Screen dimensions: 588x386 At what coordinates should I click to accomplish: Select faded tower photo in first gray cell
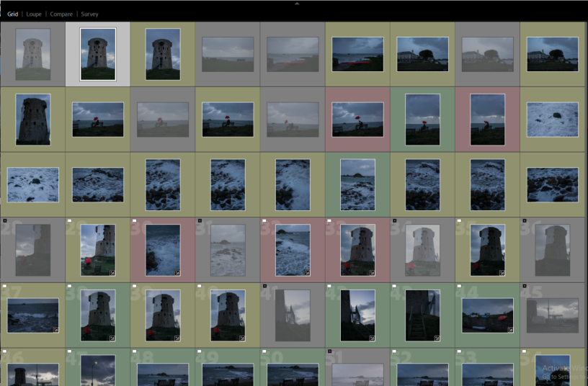click(33, 54)
